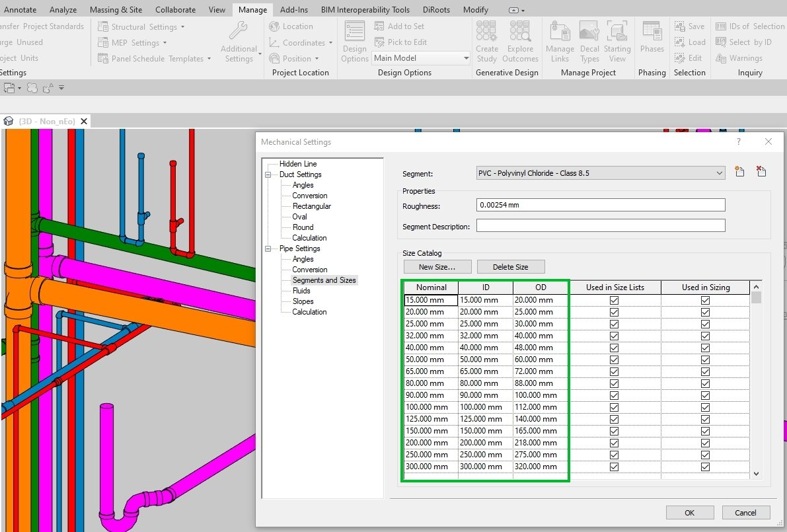The image size is (787, 532).
Task: Click the Delete Size button
Action: coord(510,267)
